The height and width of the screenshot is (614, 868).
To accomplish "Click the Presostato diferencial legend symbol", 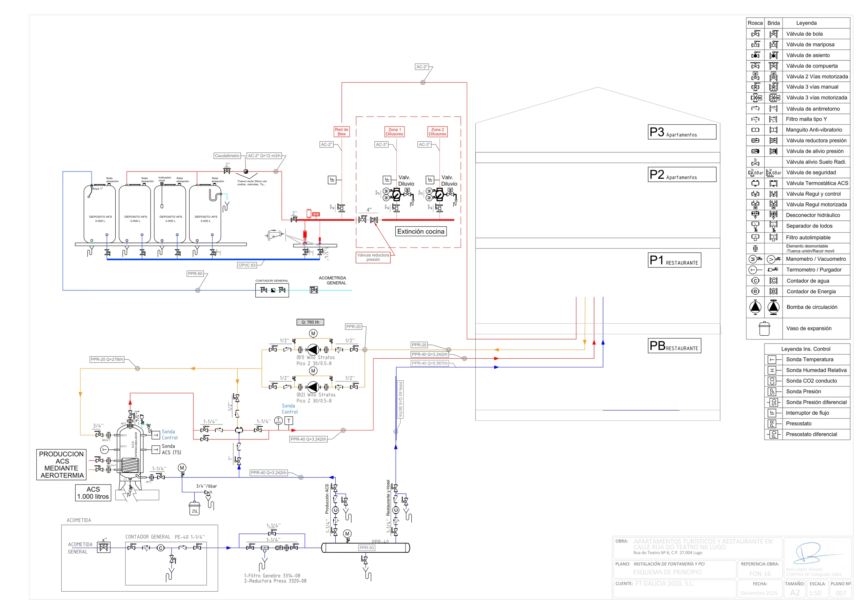I will [773, 434].
